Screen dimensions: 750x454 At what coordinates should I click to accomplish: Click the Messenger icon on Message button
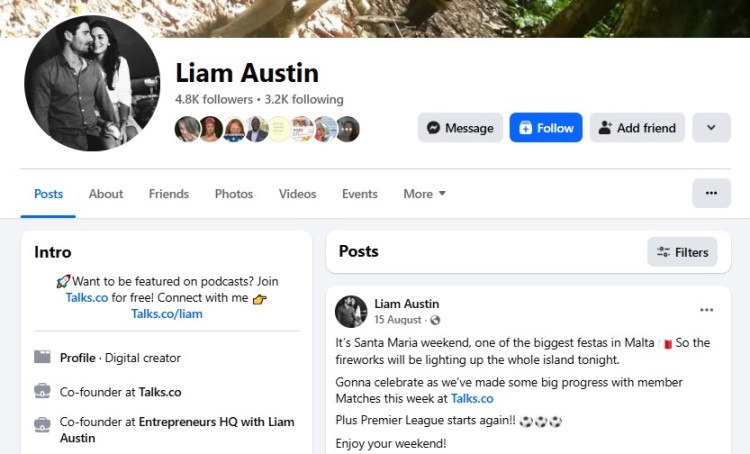click(433, 128)
